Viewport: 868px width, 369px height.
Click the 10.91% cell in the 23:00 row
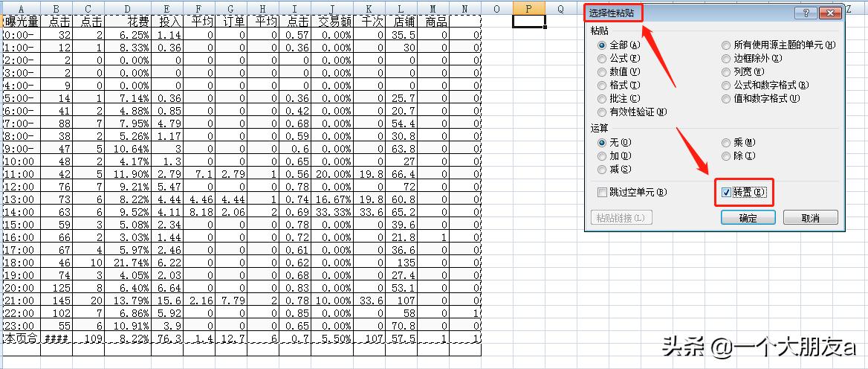128,326
